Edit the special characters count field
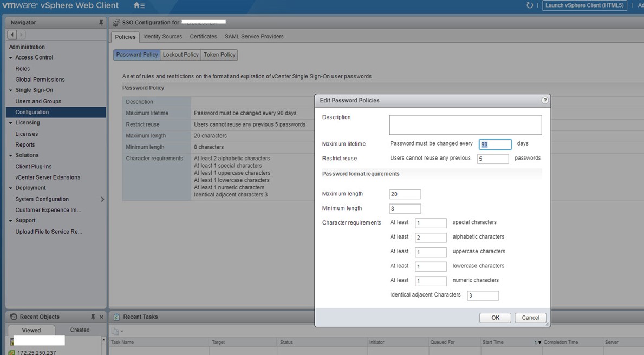Viewport: 644px width, 355px height. tap(431, 223)
